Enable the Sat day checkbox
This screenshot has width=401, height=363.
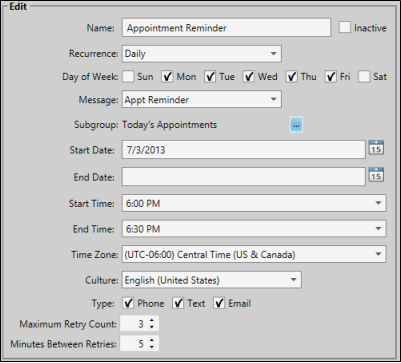pos(364,77)
